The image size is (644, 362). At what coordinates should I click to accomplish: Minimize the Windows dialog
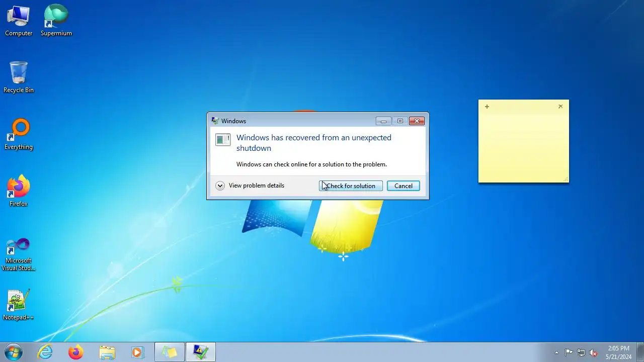pyautogui.click(x=383, y=121)
